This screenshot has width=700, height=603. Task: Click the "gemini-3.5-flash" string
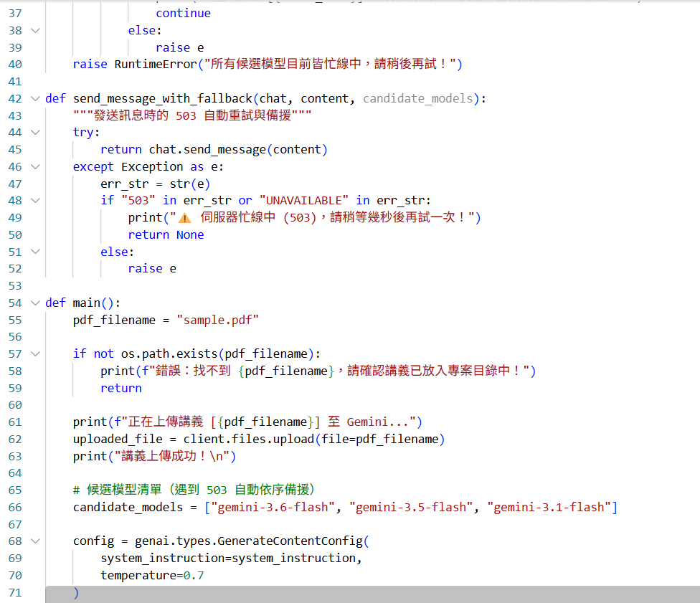click(411, 508)
